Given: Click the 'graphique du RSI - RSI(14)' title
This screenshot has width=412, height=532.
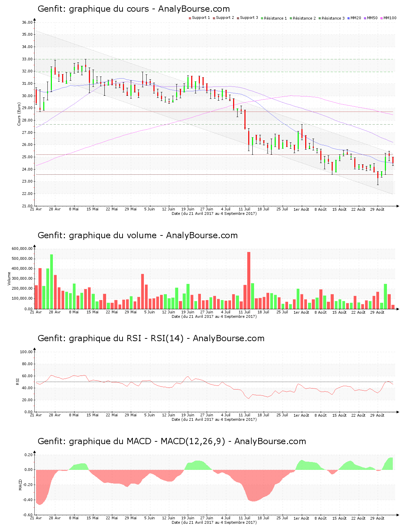Looking at the screenshot, I should click(151, 338).
